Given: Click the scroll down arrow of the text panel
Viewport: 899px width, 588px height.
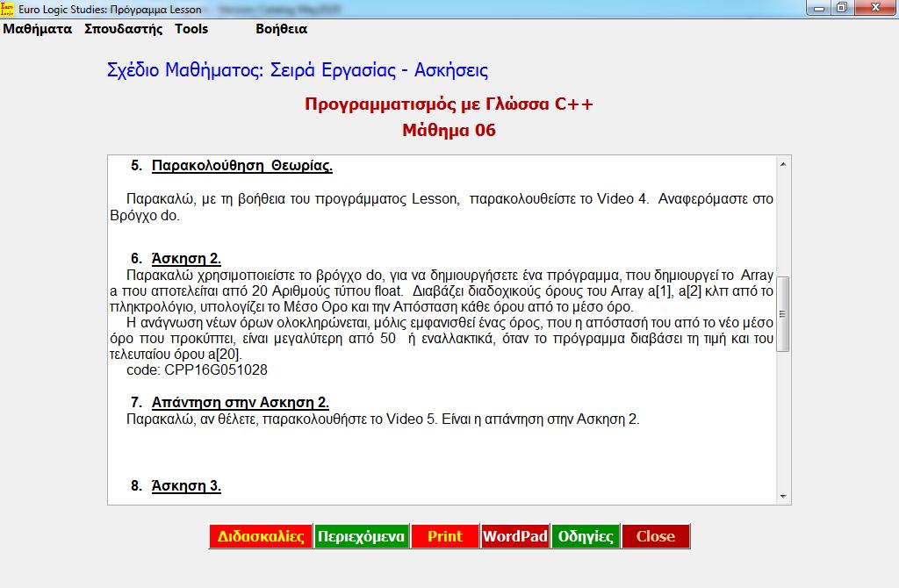Looking at the screenshot, I should click(783, 497).
